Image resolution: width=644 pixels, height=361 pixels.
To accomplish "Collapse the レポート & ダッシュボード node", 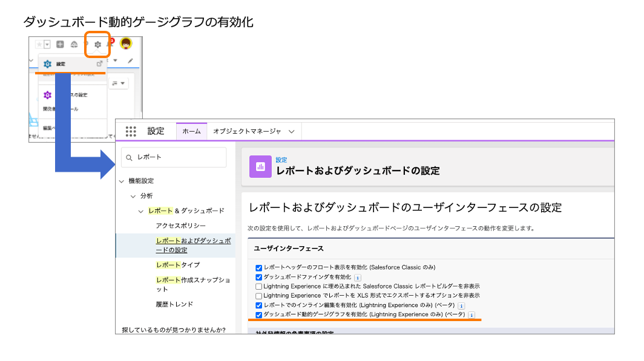I will click(141, 212).
